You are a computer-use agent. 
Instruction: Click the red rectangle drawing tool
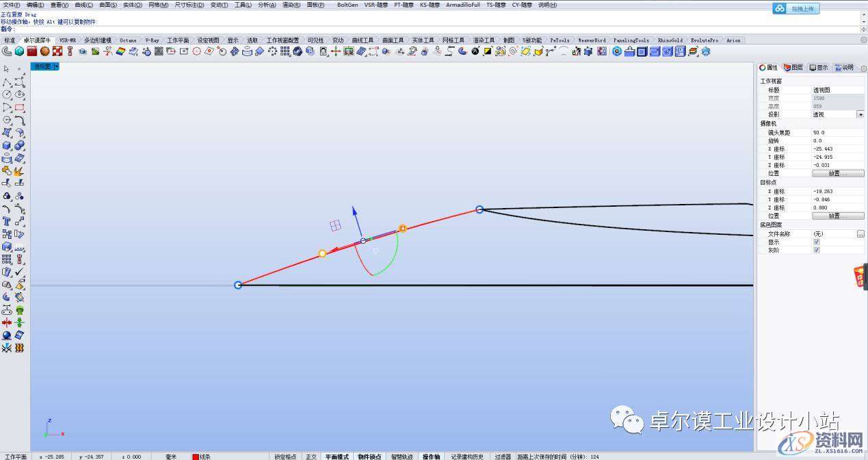20,107
